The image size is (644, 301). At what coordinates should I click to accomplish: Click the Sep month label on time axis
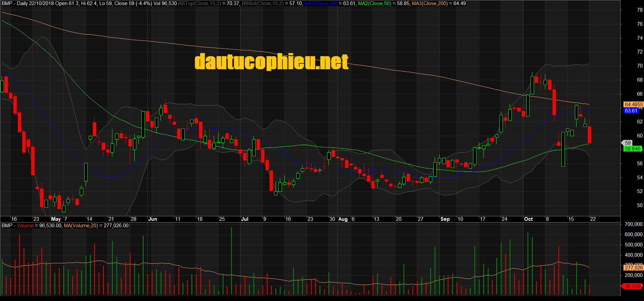tap(445, 219)
